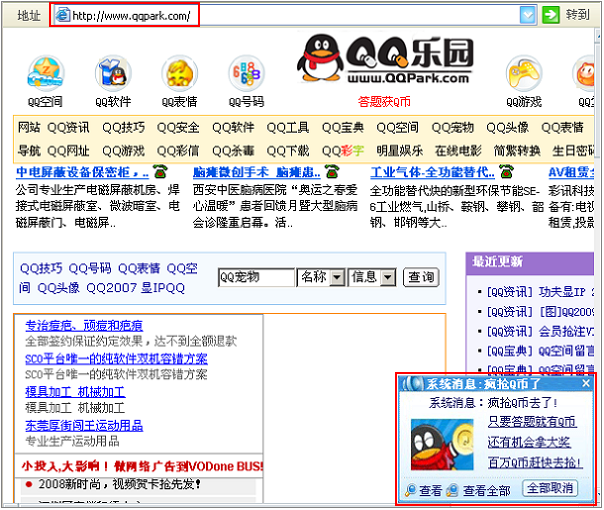
Task: Open the address bar history dropdown
Action: click(x=528, y=15)
